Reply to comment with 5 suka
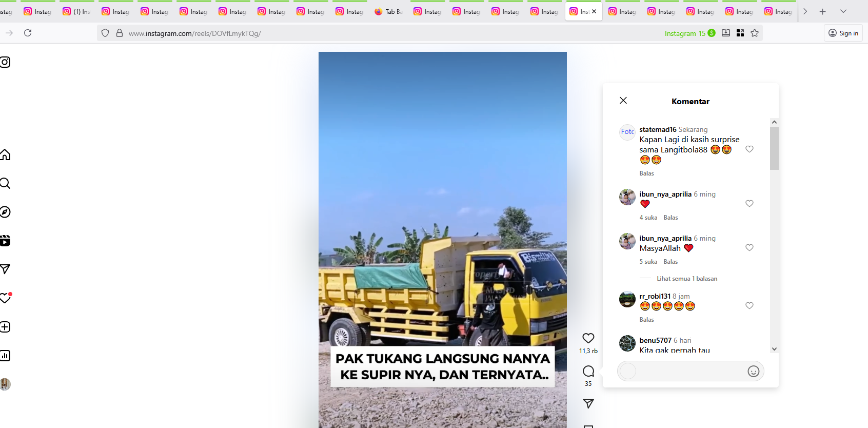The width and height of the screenshot is (868, 428). 670,262
